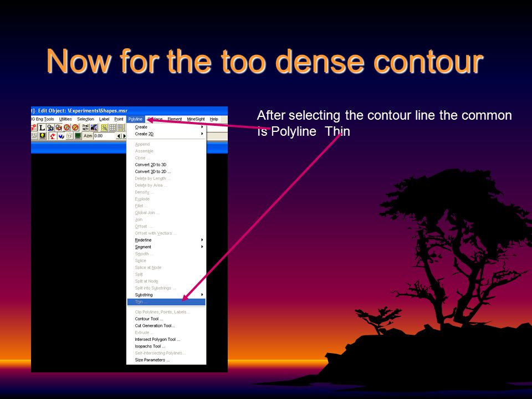The width and height of the screenshot is (532, 399).
Task: Select the highlighted Thin menu entry
Action: tap(166, 302)
